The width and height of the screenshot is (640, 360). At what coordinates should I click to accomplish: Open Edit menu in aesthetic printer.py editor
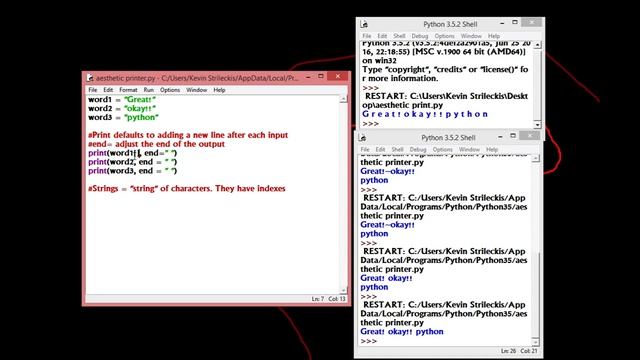[x=108, y=90]
